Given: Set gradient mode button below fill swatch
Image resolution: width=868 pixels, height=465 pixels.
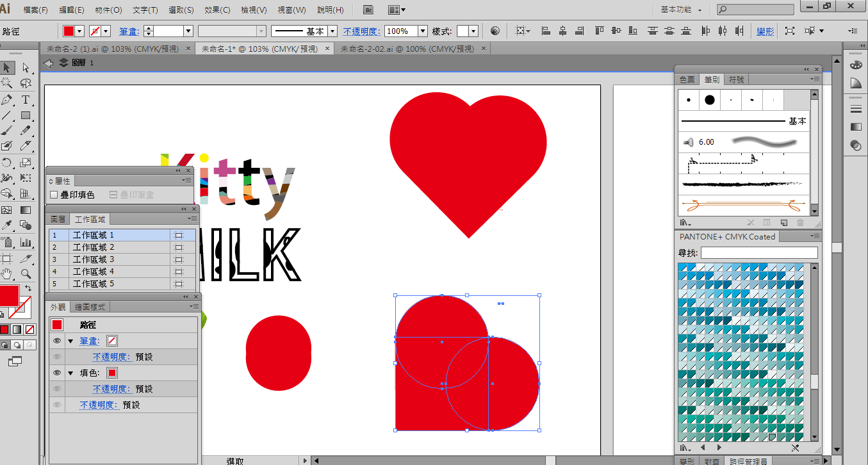Looking at the screenshot, I should tap(17, 329).
